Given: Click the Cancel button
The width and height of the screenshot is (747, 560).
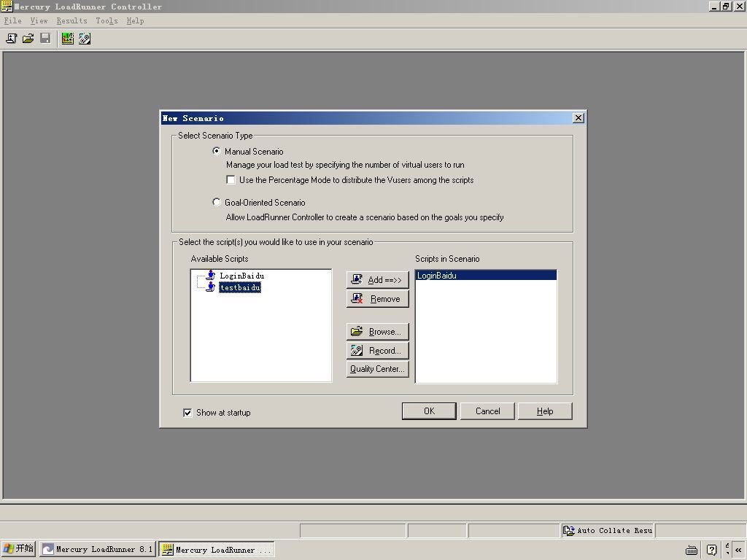Looking at the screenshot, I should (x=487, y=411).
